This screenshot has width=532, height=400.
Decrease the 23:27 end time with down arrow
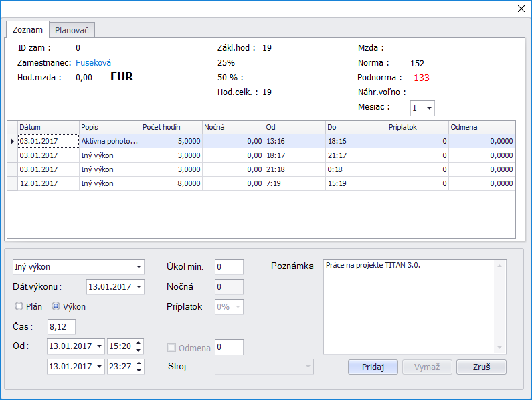[139, 371]
